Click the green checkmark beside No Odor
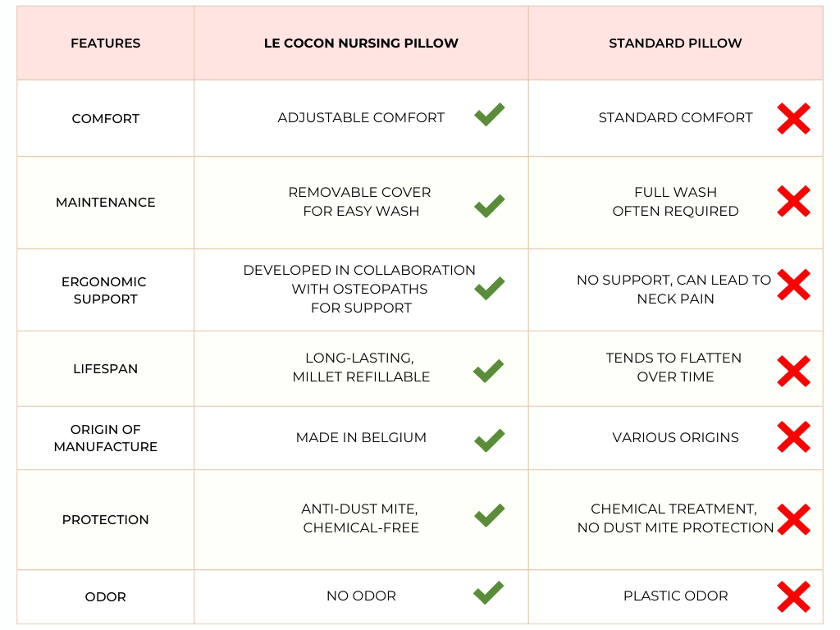Screen dimensions: 840x630 (x=489, y=592)
